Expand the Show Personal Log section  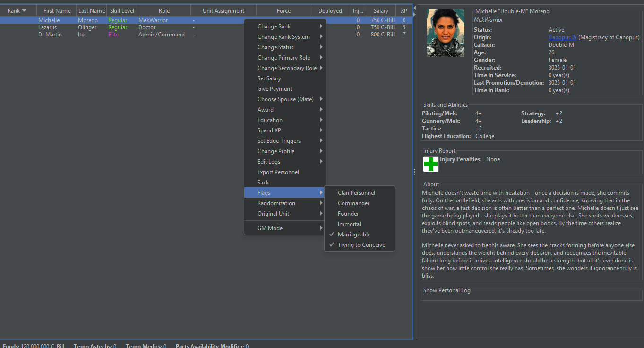[446, 290]
